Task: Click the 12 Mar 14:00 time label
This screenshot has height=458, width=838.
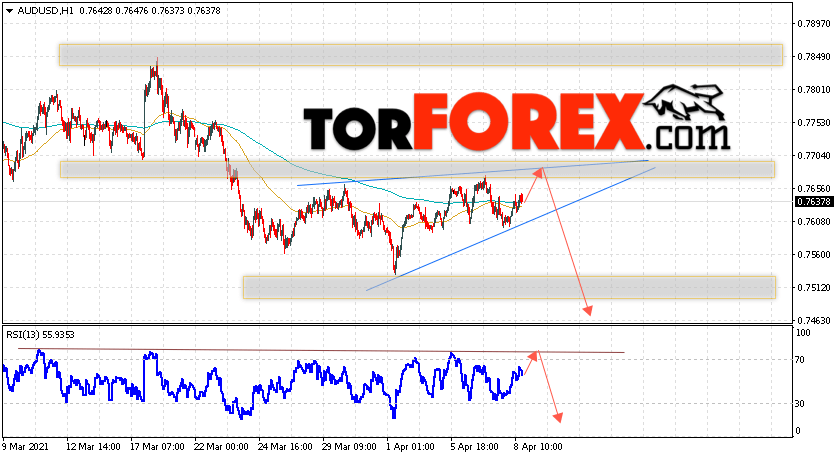Action: tap(93, 447)
